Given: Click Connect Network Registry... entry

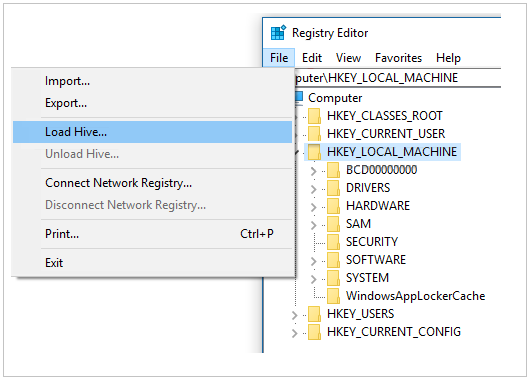Looking at the screenshot, I should point(152,183).
